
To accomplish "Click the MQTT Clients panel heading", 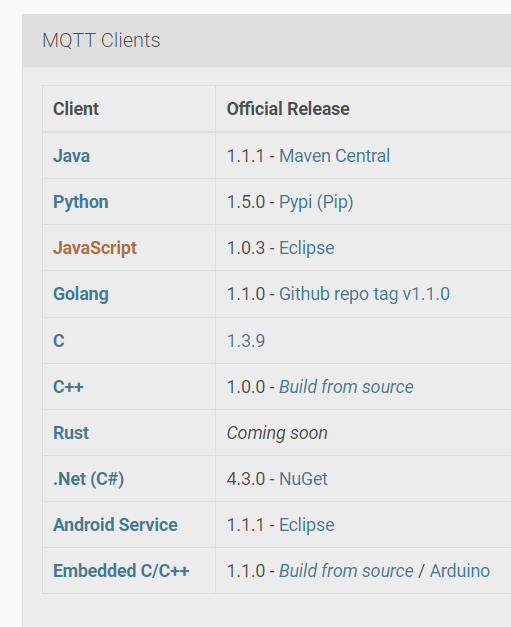I will pyautogui.click(x=101, y=40).
